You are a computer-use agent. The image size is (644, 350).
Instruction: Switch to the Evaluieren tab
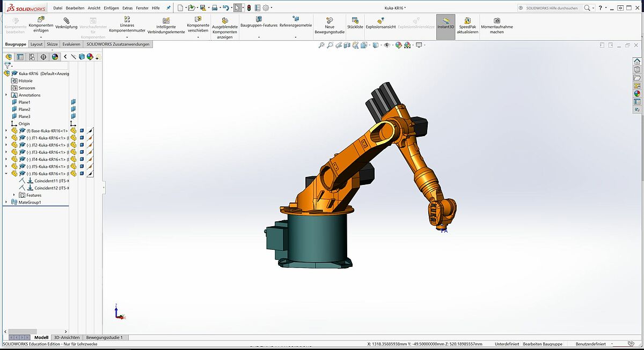71,44
